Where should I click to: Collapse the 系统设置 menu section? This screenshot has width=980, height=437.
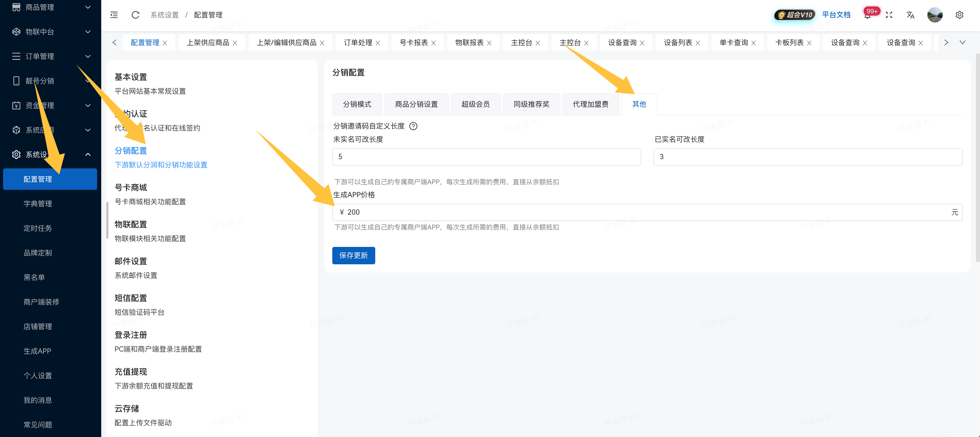point(88,155)
